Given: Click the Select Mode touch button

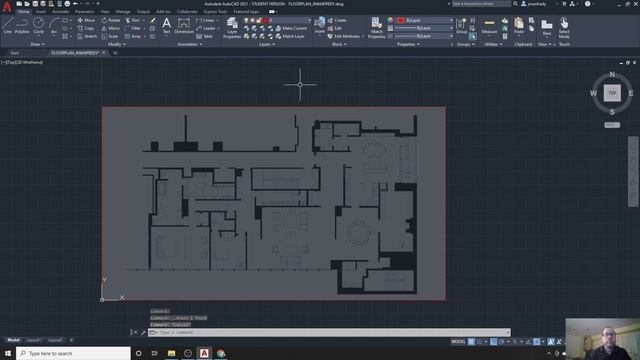Looking at the screenshot, I should pos(564,28).
